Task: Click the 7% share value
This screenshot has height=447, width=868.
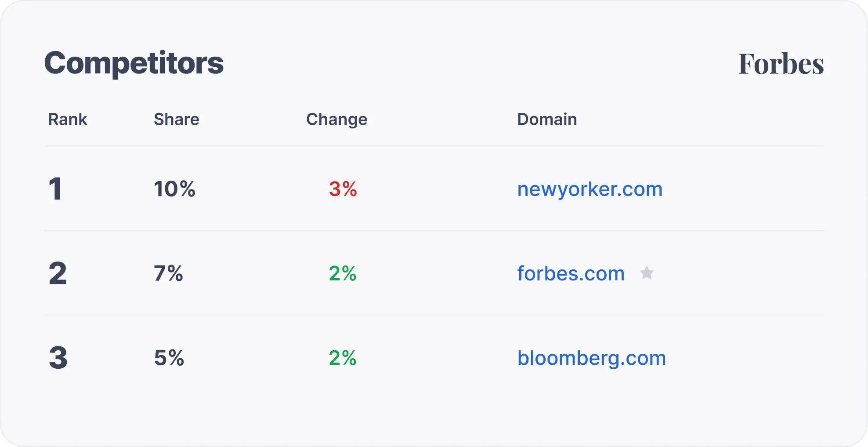Action: pos(169,273)
